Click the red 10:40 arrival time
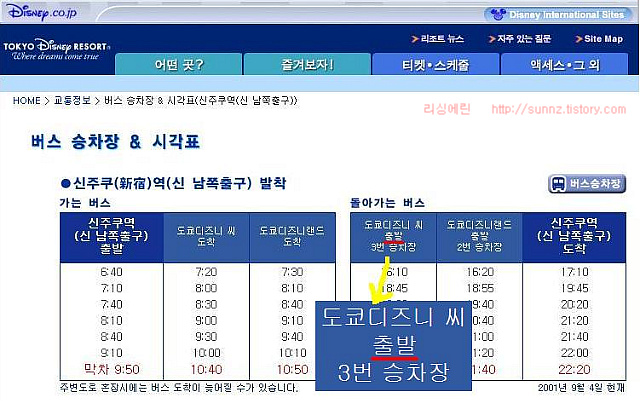640x401 pixels. (x=207, y=370)
